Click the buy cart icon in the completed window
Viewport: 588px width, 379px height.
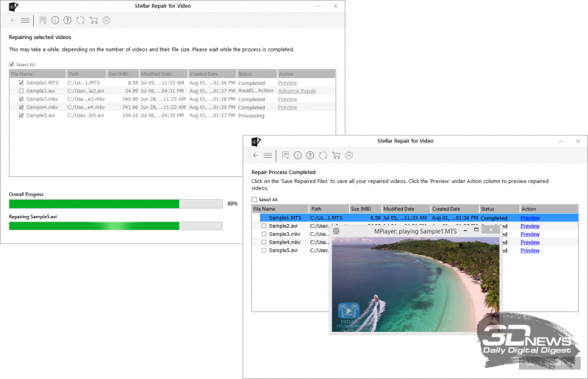(x=337, y=155)
